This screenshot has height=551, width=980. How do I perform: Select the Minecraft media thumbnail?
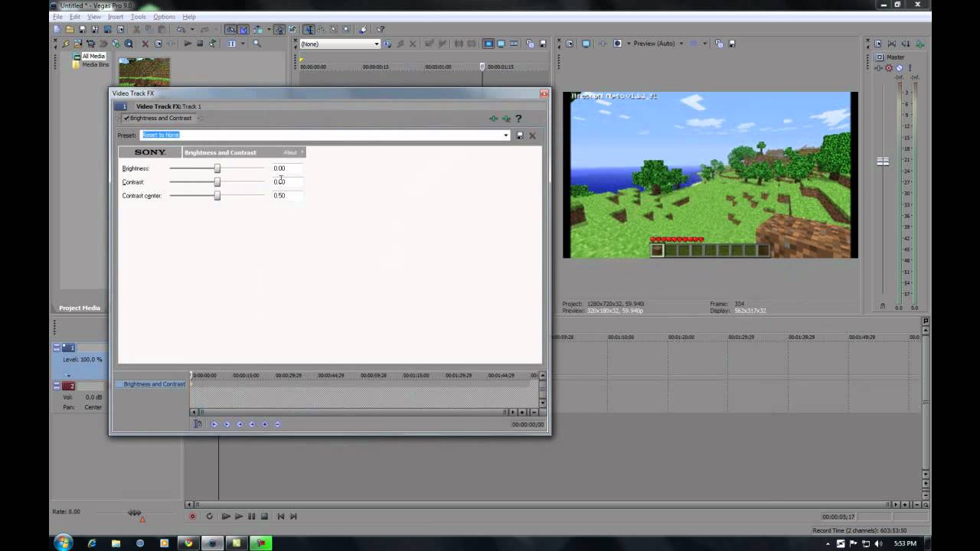[144, 71]
